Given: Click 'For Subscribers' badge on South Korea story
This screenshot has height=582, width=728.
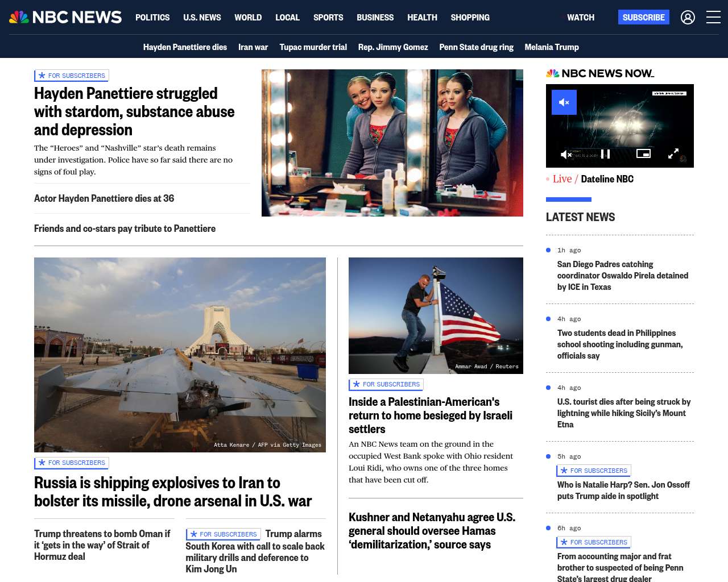Looking at the screenshot, I should click(x=224, y=534).
